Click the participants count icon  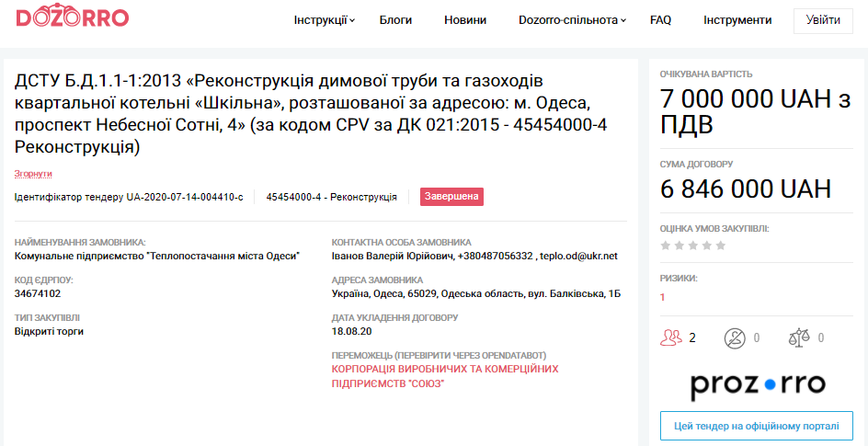coord(671,337)
